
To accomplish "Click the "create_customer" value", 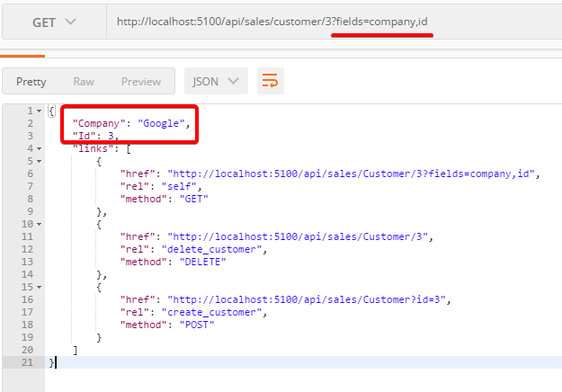I will [211, 313].
